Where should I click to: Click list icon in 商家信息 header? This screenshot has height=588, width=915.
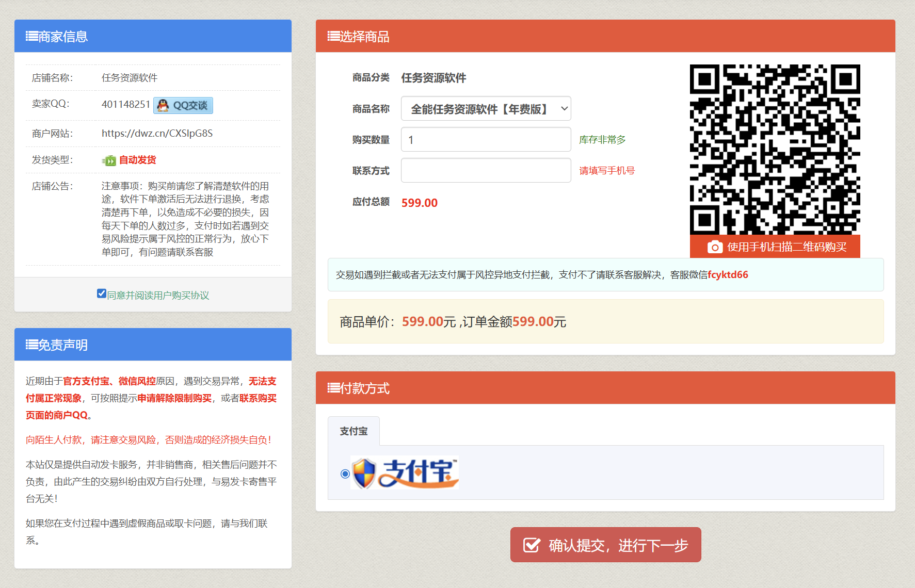point(31,36)
